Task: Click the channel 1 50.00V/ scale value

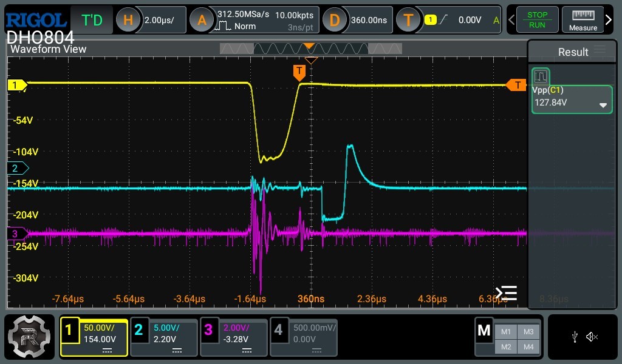Action: (99, 328)
